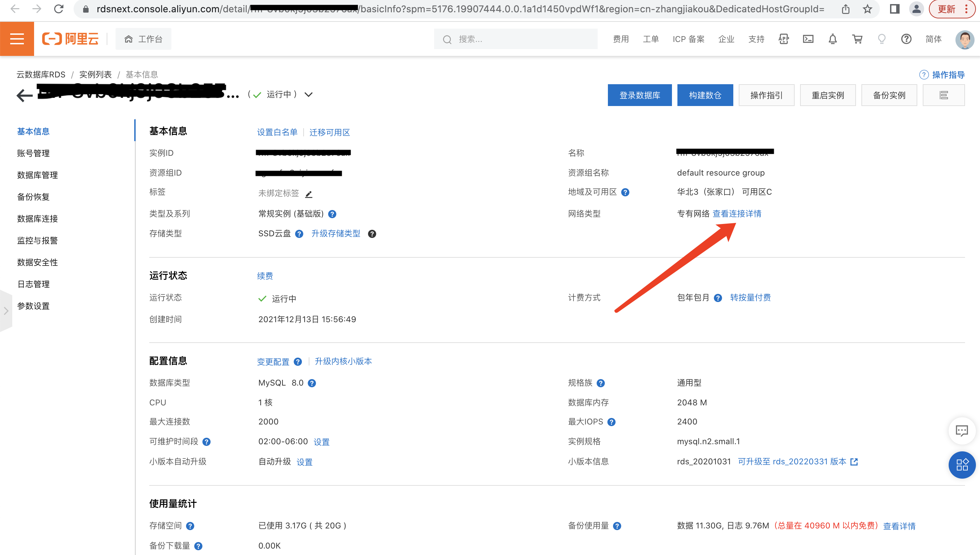Open the ICP 备案 menu

tap(689, 39)
